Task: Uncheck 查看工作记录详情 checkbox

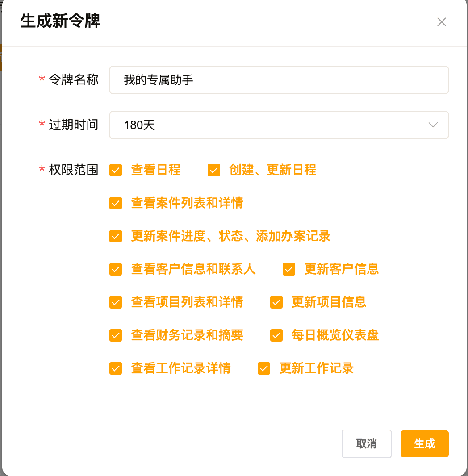Action: point(116,368)
